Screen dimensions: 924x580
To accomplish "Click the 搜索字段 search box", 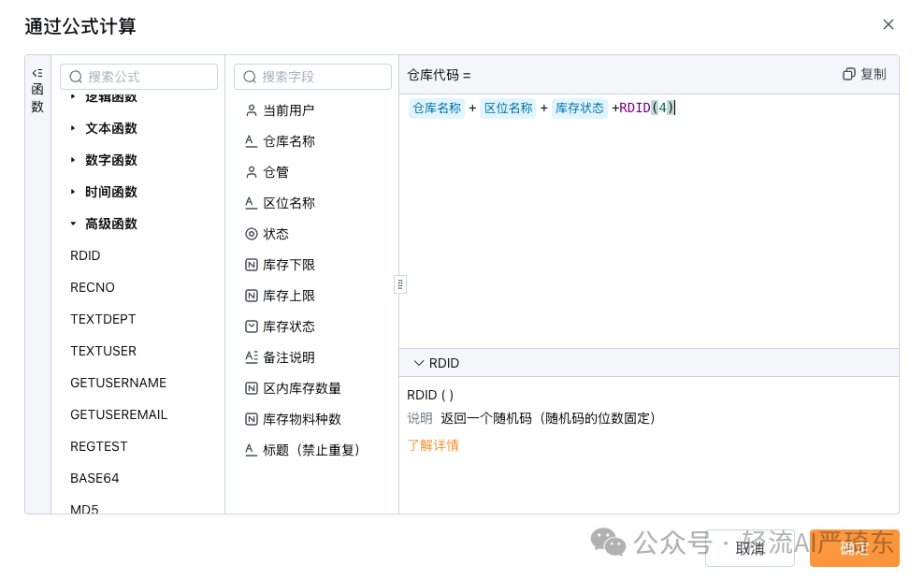I will tap(312, 76).
